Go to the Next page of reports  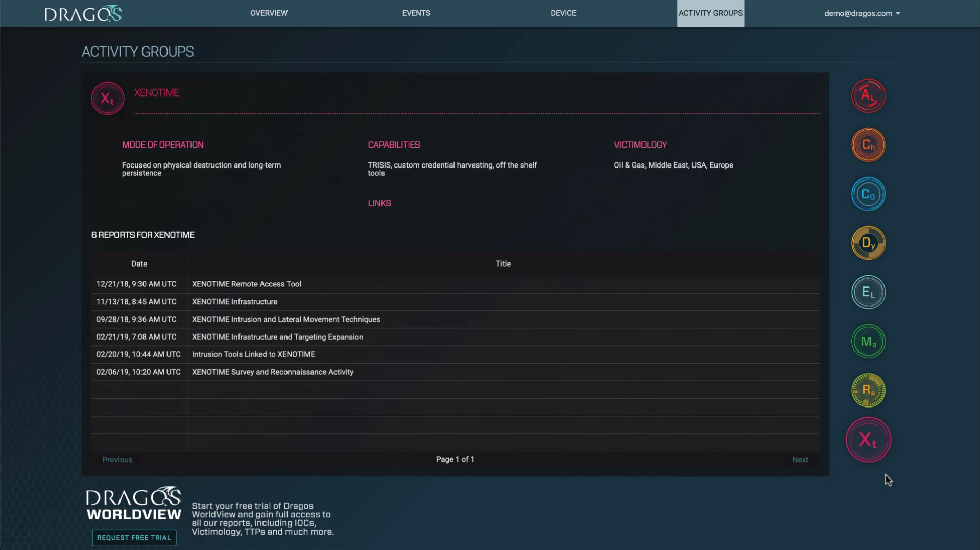(800, 460)
